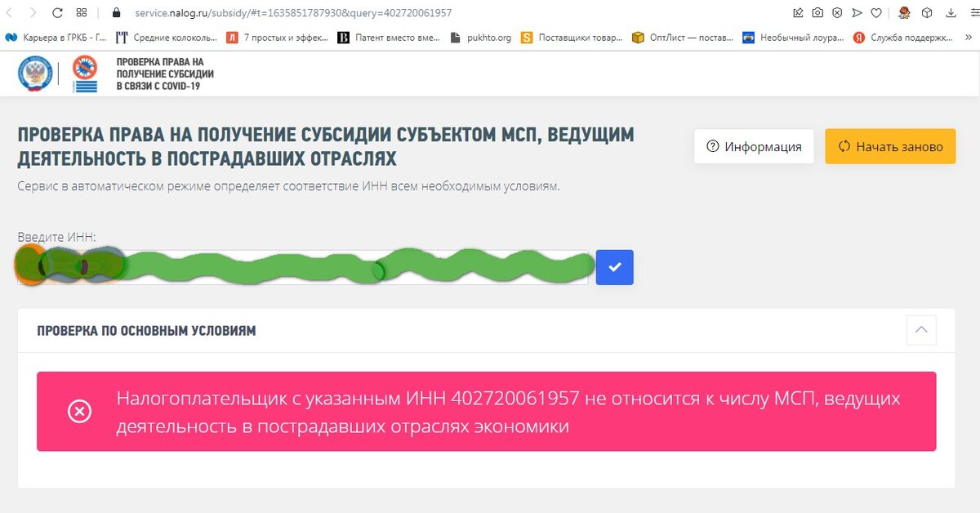Click the red error cross icon in the message

point(78,412)
